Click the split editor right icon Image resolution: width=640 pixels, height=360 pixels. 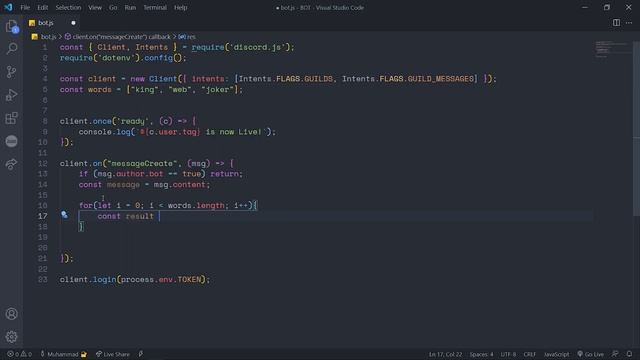pyautogui.click(x=616, y=23)
